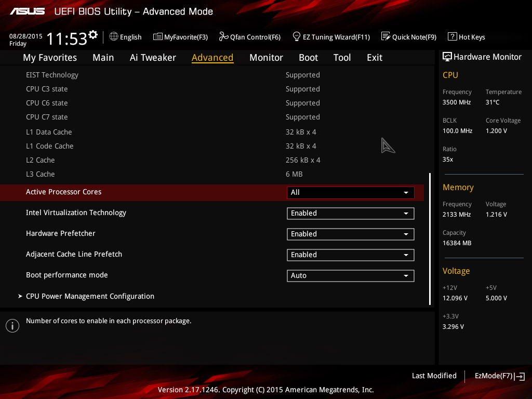Image resolution: width=532 pixels, height=399 pixels.
Task: Expand CPU Power Management Configuration
Action: (90, 296)
